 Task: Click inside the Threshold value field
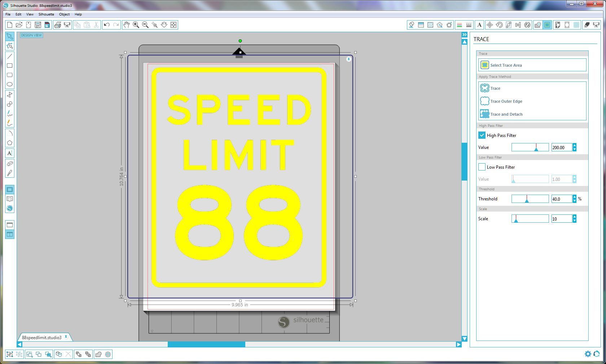(562, 199)
